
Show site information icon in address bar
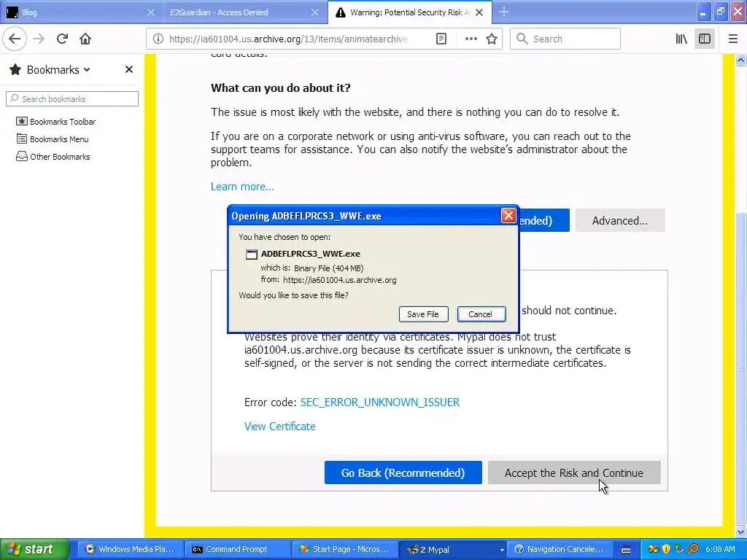158,39
